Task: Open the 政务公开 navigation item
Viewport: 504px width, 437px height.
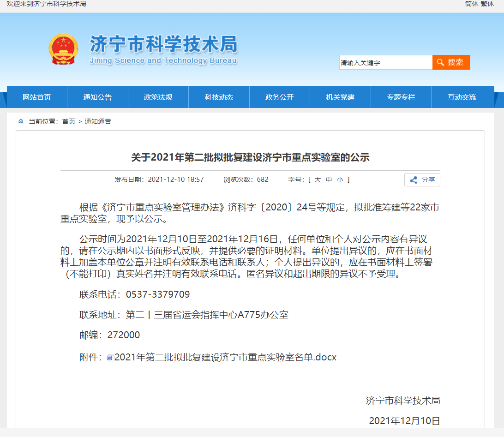Action: tap(279, 97)
